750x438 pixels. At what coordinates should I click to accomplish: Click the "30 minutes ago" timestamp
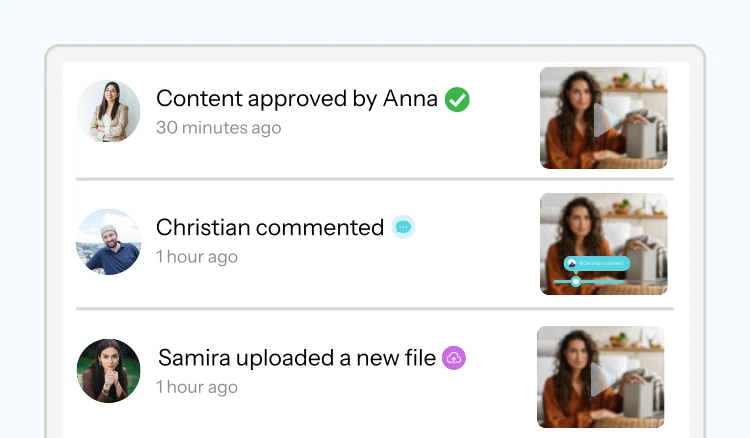[x=218, y=128]
